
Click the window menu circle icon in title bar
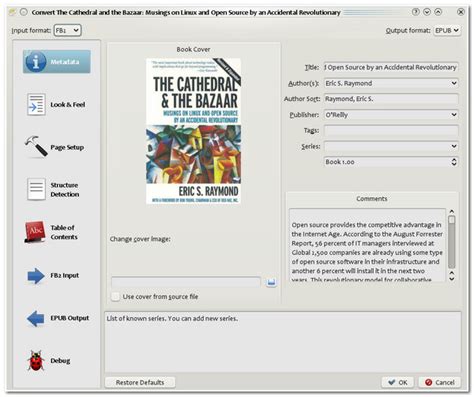[23, 12]
